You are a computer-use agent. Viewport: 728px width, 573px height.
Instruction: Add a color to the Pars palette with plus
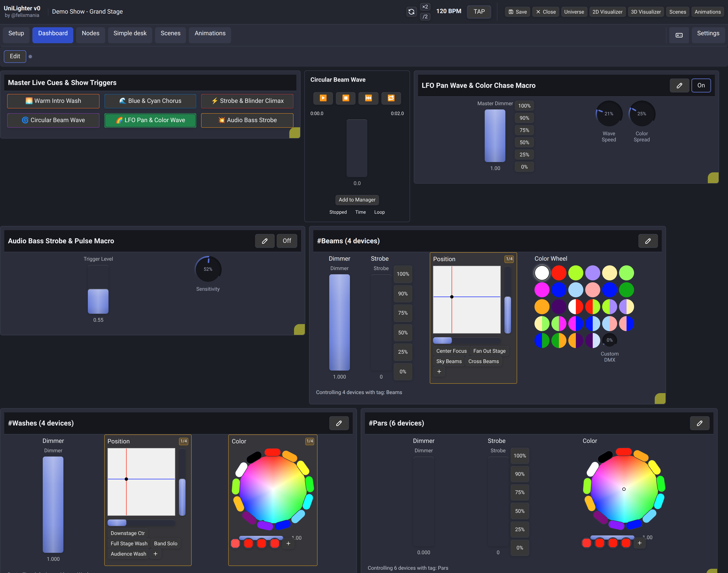[639, 543]
